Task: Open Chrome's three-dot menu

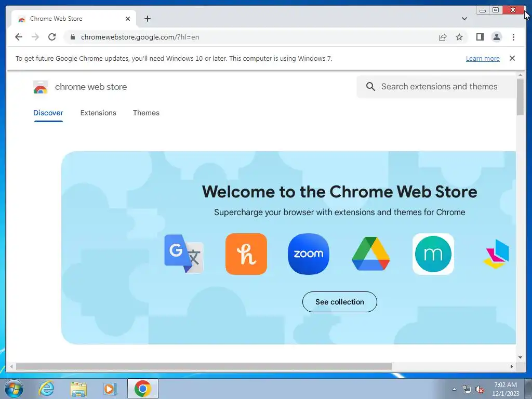Action: (513, 37)
